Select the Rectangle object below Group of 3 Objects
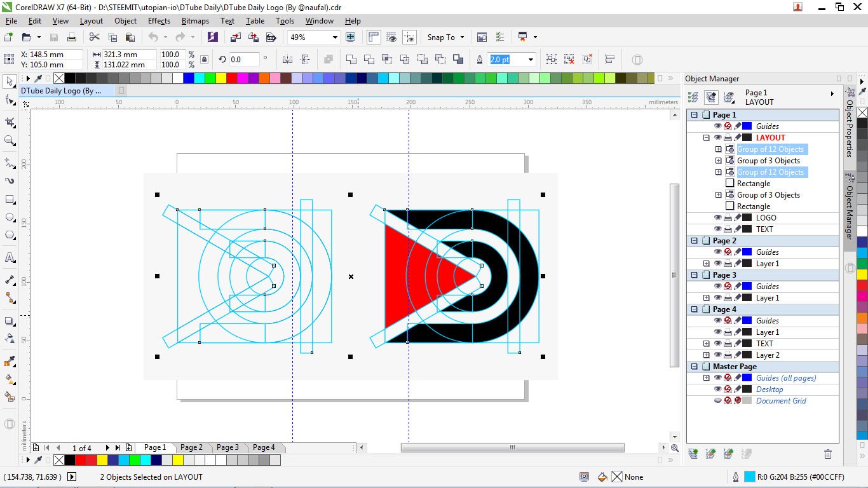This screenshot has width=868, height=488. tap(754, 207)
